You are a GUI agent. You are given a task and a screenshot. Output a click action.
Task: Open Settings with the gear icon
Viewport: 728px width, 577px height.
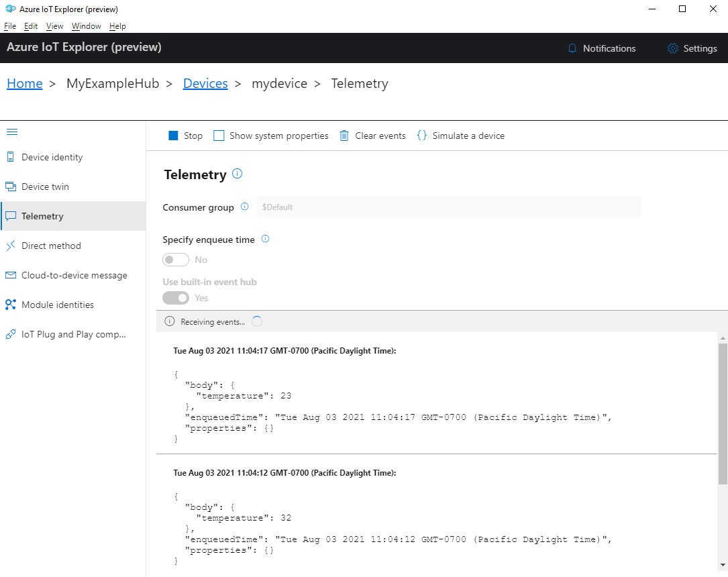672,48
